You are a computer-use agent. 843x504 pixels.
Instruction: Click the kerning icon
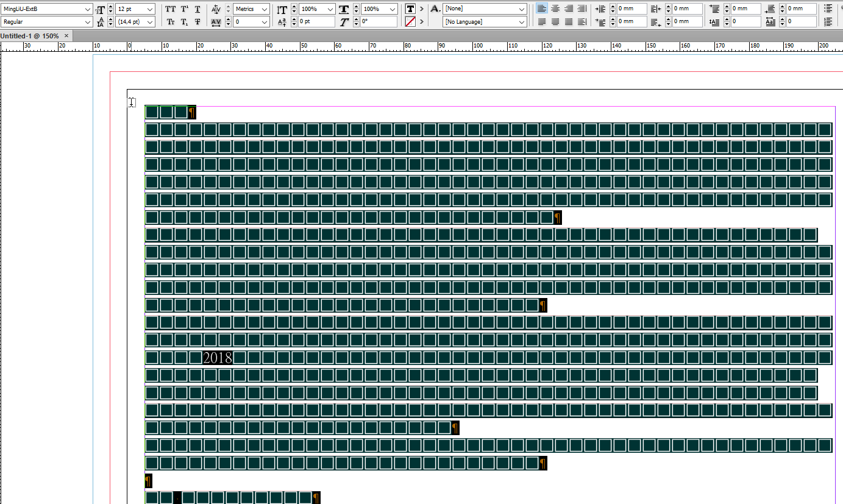pos(216,9)
